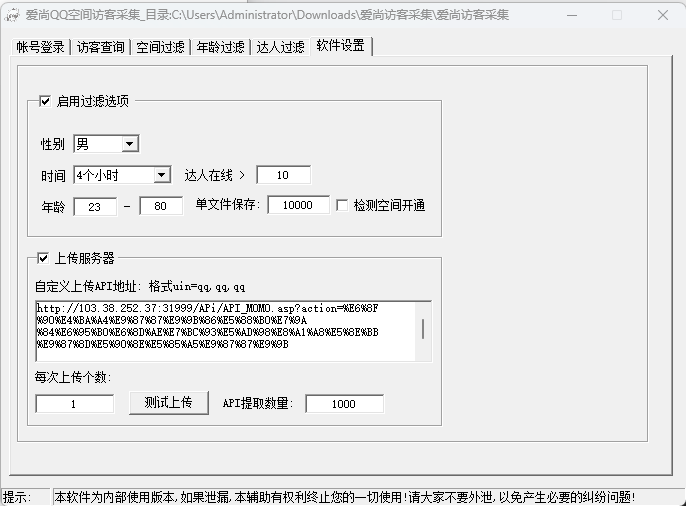Select the API提取数量 field

pyautogui.click(x=344, y=404)
